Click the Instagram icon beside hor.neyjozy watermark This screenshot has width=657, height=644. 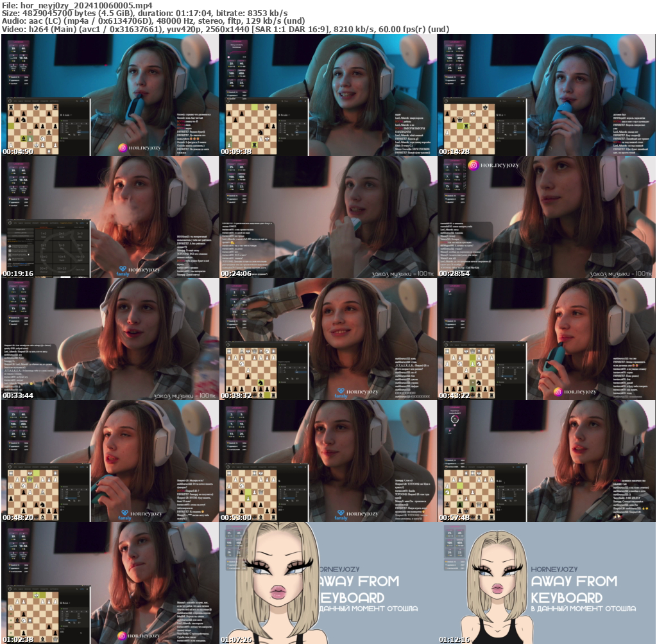(x=123, y=148)
